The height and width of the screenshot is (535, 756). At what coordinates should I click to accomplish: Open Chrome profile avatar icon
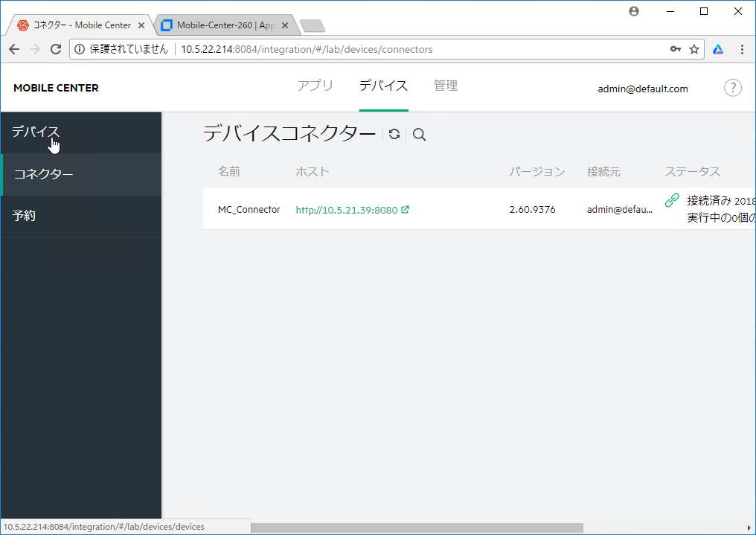tap(634, 11)
